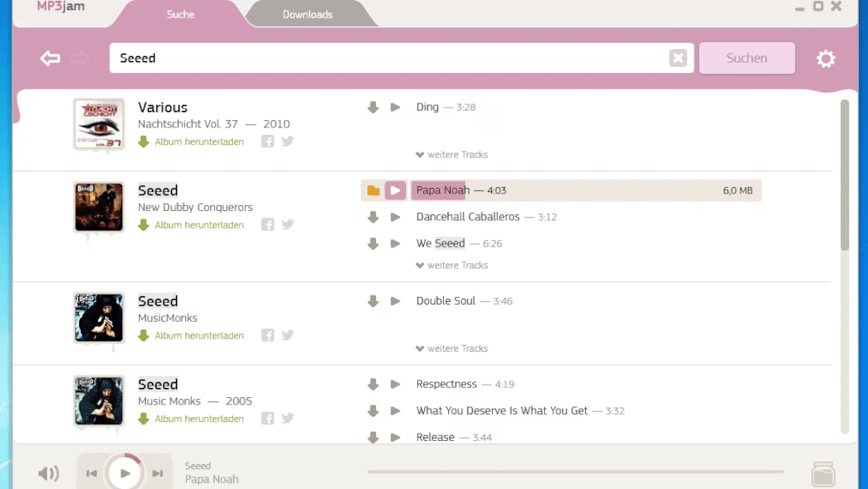Play What You Deserve Is What You Get
The height and width of the screenshot is (489, 868).
point(395,410)
